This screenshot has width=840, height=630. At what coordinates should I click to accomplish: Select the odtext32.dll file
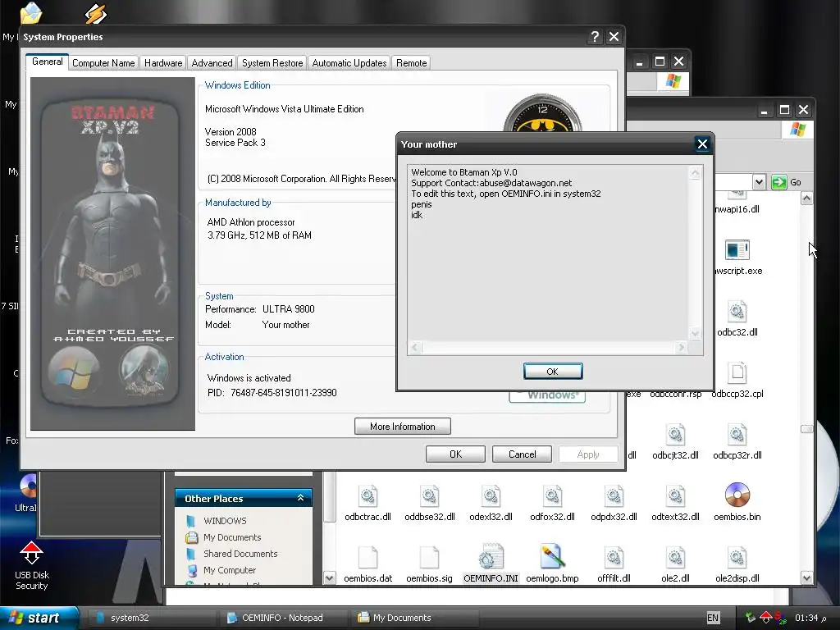(676, 503)
